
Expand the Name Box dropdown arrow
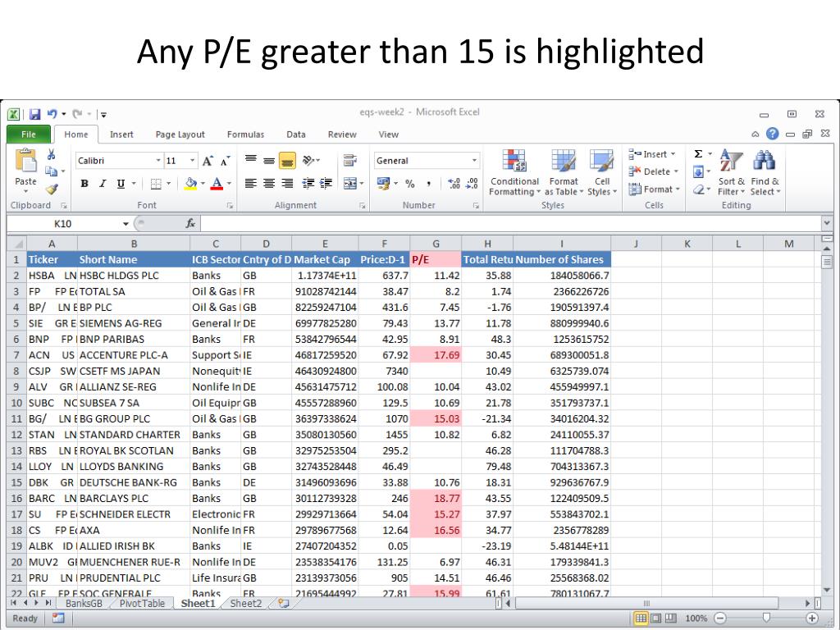point(126,224)
